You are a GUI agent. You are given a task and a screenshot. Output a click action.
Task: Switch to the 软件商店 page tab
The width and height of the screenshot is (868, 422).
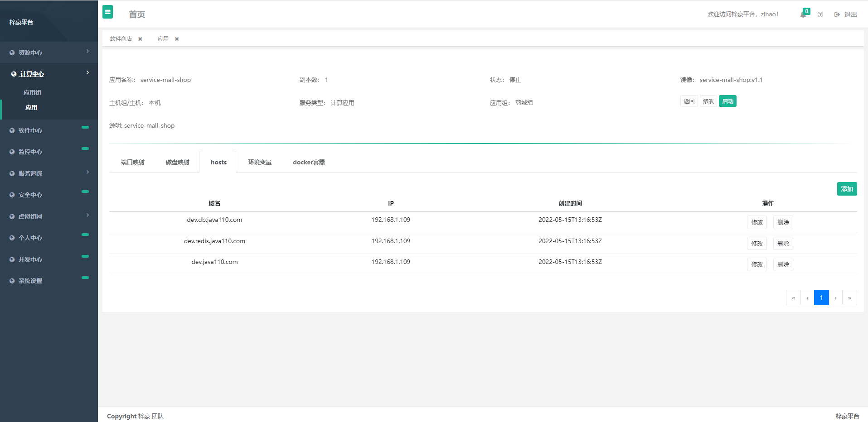121,39
